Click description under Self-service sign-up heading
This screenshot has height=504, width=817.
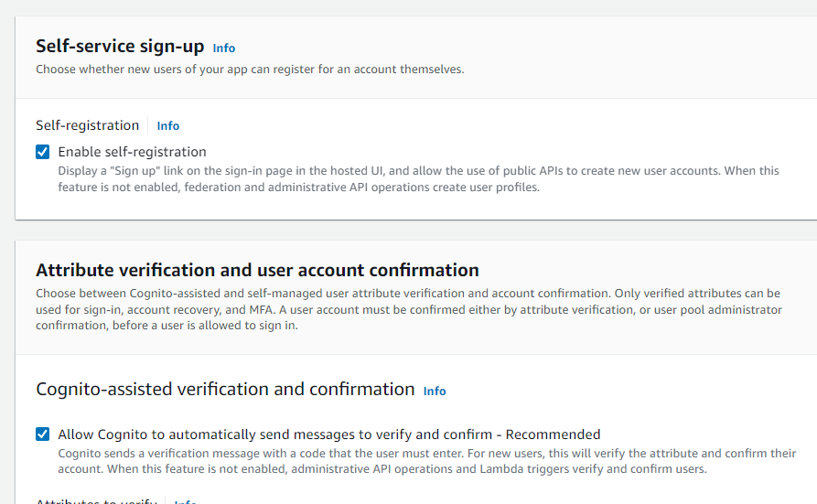(250, 70)
